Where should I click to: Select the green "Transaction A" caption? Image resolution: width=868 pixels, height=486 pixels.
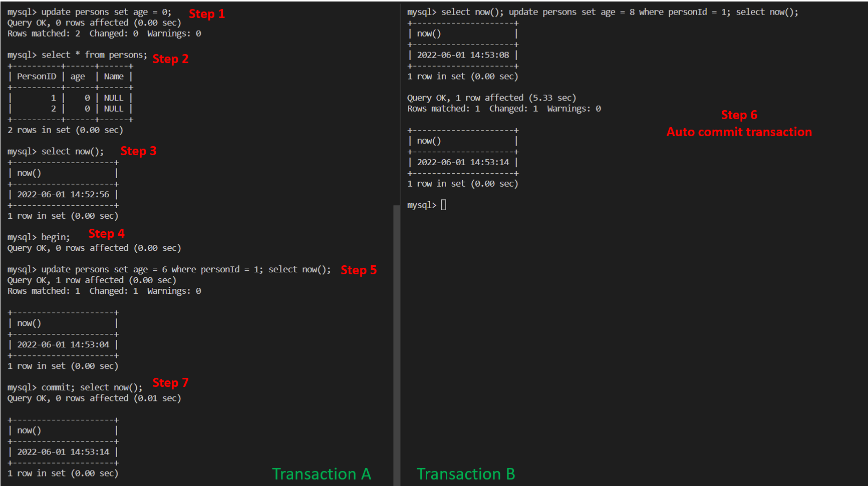click(321, 473)
